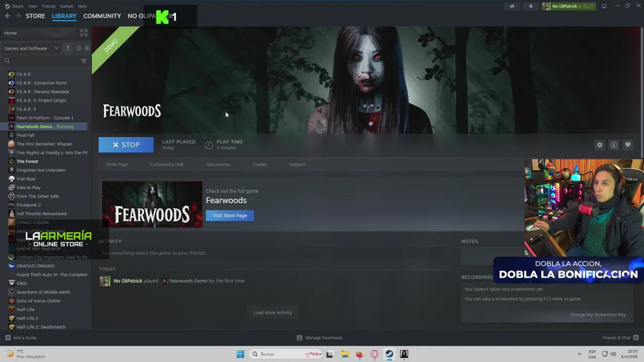The height and width of the screenshot is (362, 644).
Task: Go back with the navigation arrow
Action: (x=8, y=16)
